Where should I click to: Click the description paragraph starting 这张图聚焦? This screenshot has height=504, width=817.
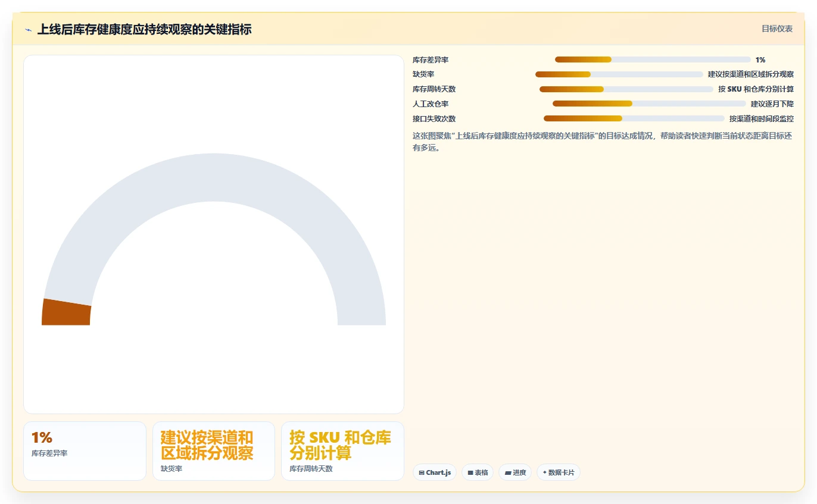coord(603,142)
